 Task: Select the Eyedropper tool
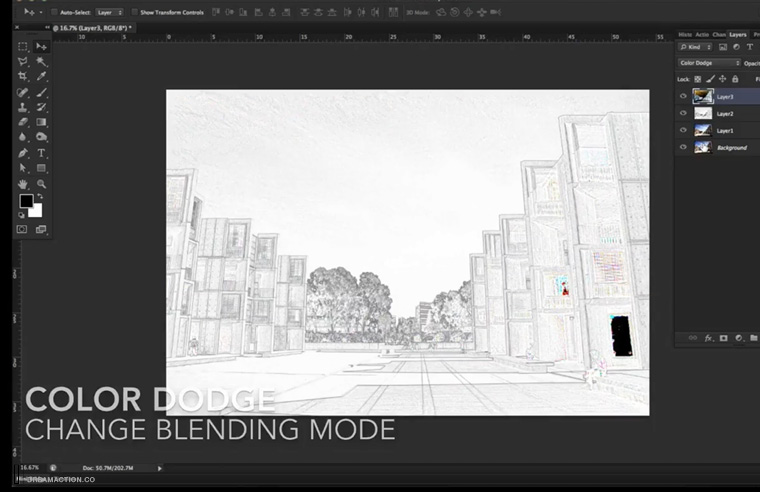(x=41, y=76)
